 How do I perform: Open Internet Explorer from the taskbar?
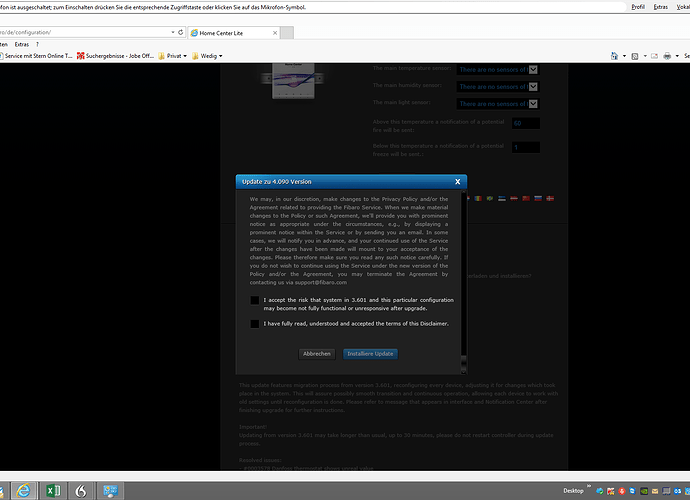23,491
